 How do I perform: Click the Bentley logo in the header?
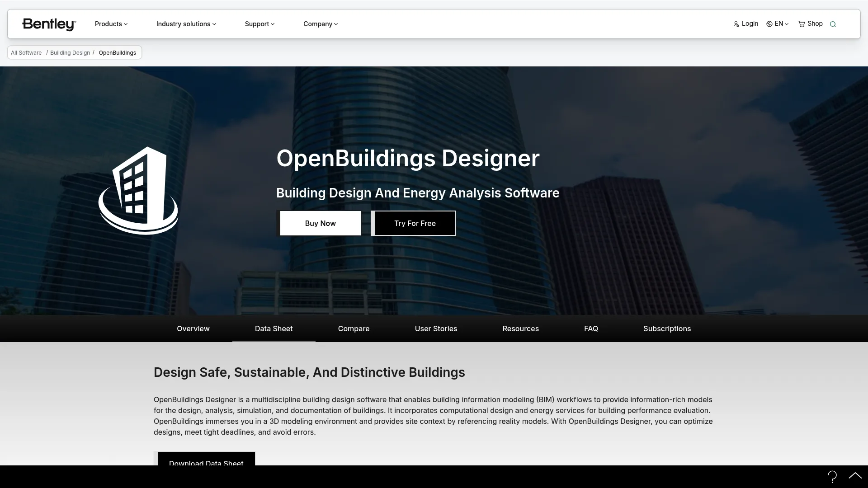tap(49, 24)
